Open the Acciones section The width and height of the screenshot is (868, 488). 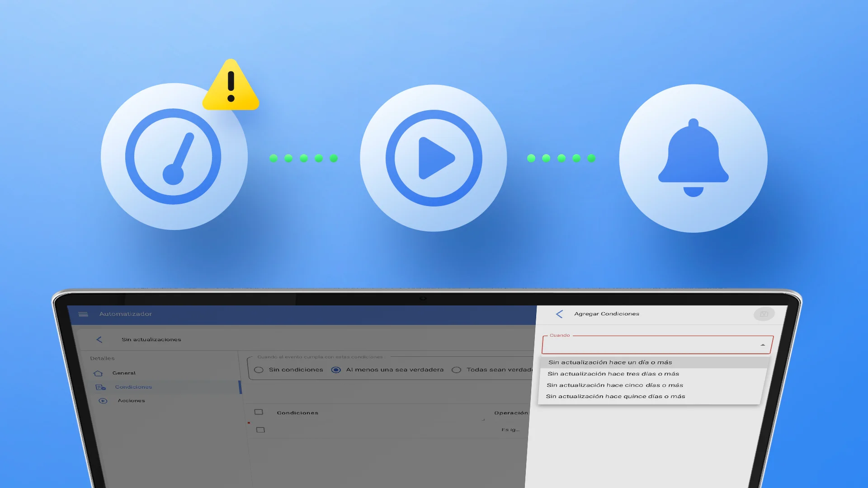coord(131,401)
